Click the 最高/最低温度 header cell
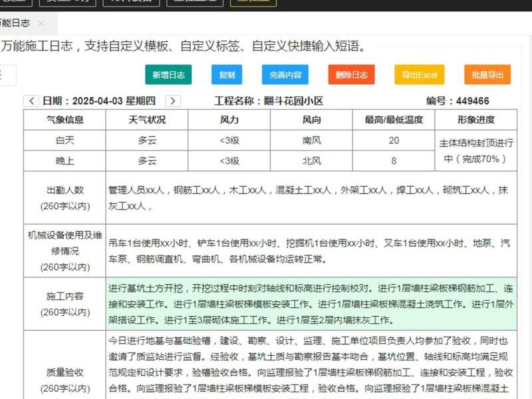532x399 pixels. pos(394,120)
